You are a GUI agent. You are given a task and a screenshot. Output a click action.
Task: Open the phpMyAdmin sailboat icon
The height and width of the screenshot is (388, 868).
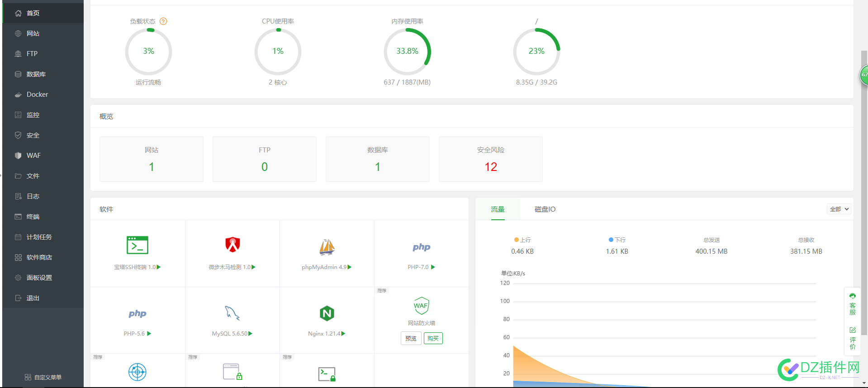click(x=327, y=247)
